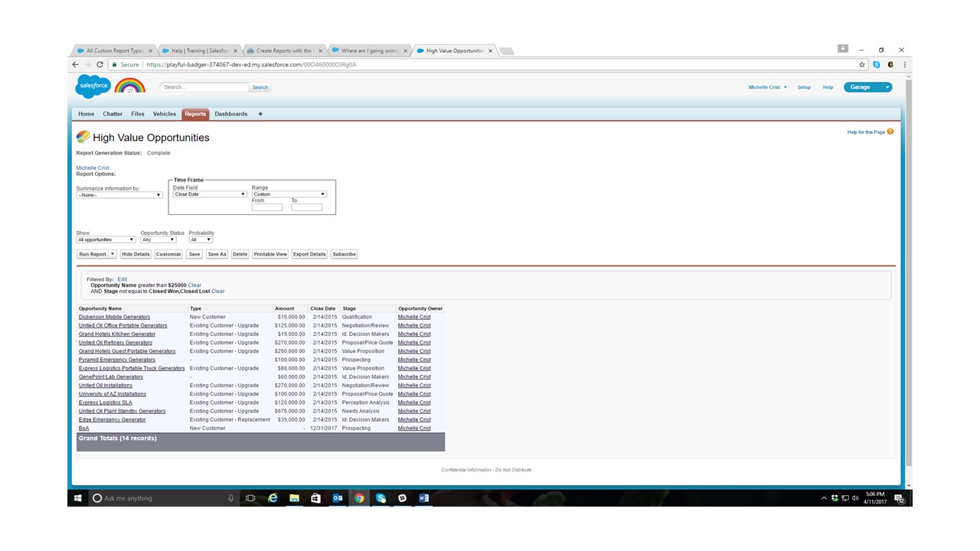Open the Setup link

click(804, 87)
